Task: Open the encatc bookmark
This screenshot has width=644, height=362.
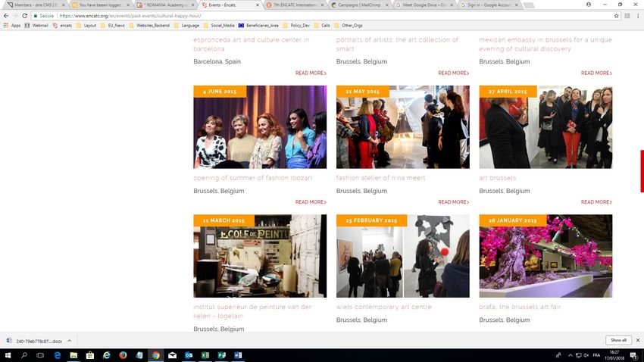Action: click(x=62, y=26)
